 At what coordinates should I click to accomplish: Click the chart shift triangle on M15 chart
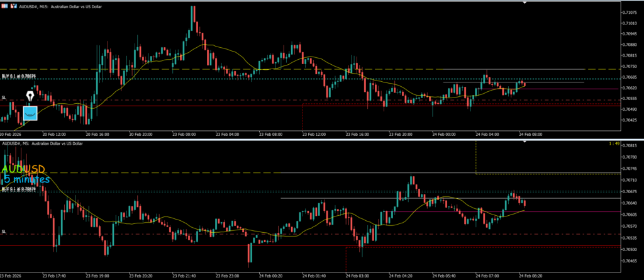coord(525,3)
